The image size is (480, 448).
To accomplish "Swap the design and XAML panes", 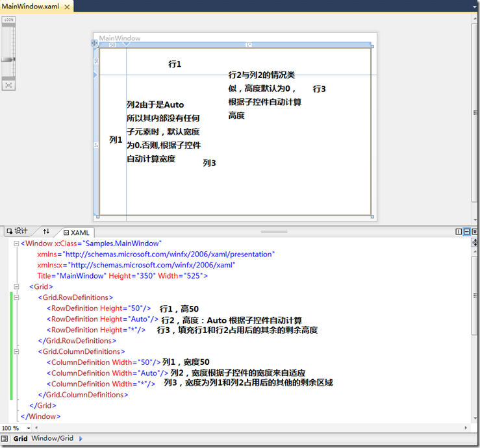I will coord(46,231).
